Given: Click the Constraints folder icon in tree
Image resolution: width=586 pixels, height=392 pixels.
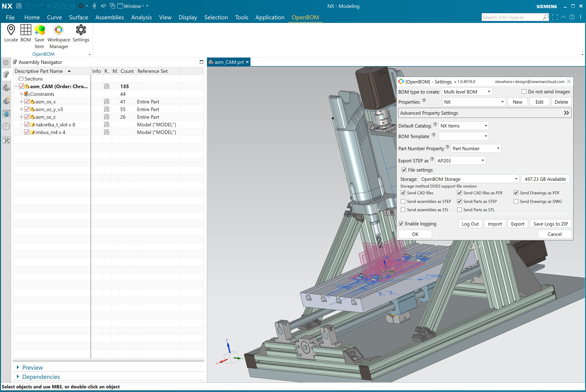Looking at the screenshot, I should pos(27,94).
